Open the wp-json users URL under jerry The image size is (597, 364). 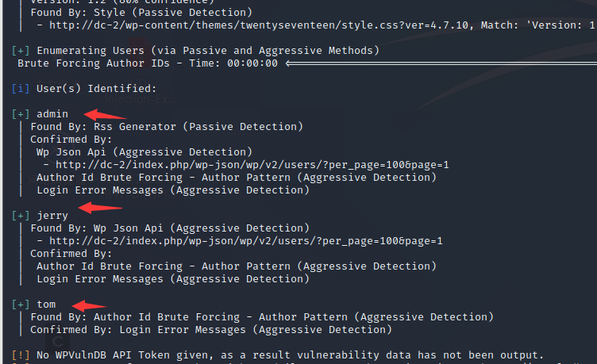[x=246, y=241]
